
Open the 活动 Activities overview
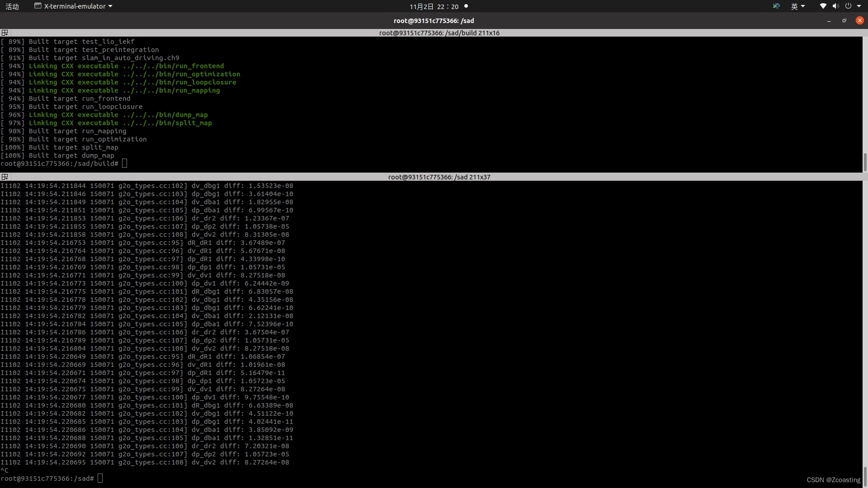tap(12, 6)
